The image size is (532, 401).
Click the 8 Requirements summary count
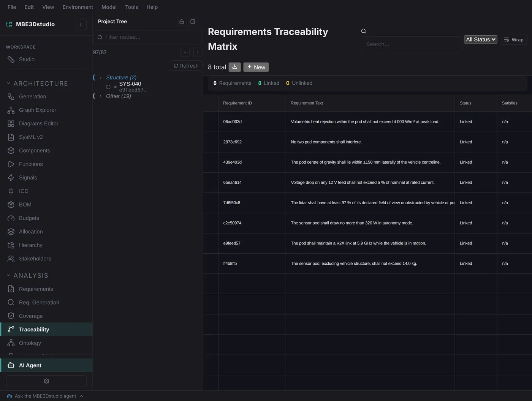232,83
